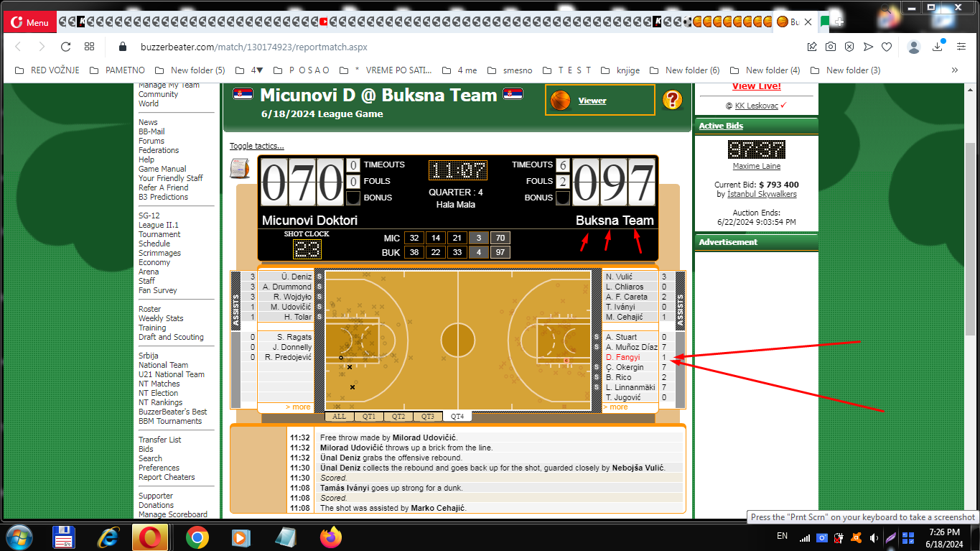This screenshot has width=980, height=551.
Task: Open the Opera Menu button
Action: (x=29, y=22)
